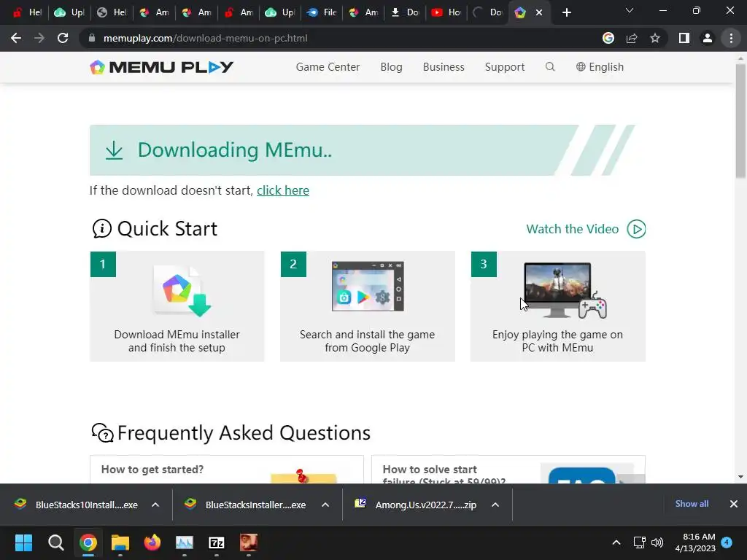This screenshot has height=560, width=747.
Task: Share this page using share icon
Action: (x=632, y=38)
